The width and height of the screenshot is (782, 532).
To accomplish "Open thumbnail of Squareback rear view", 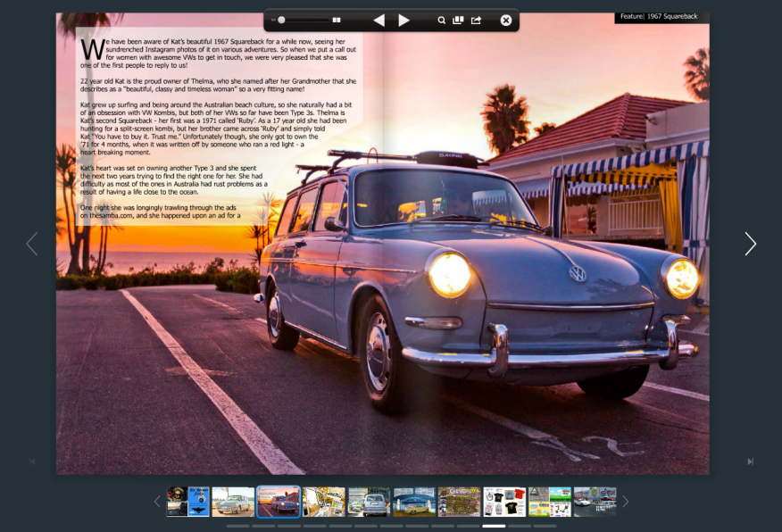I will [x=369, y=502].
